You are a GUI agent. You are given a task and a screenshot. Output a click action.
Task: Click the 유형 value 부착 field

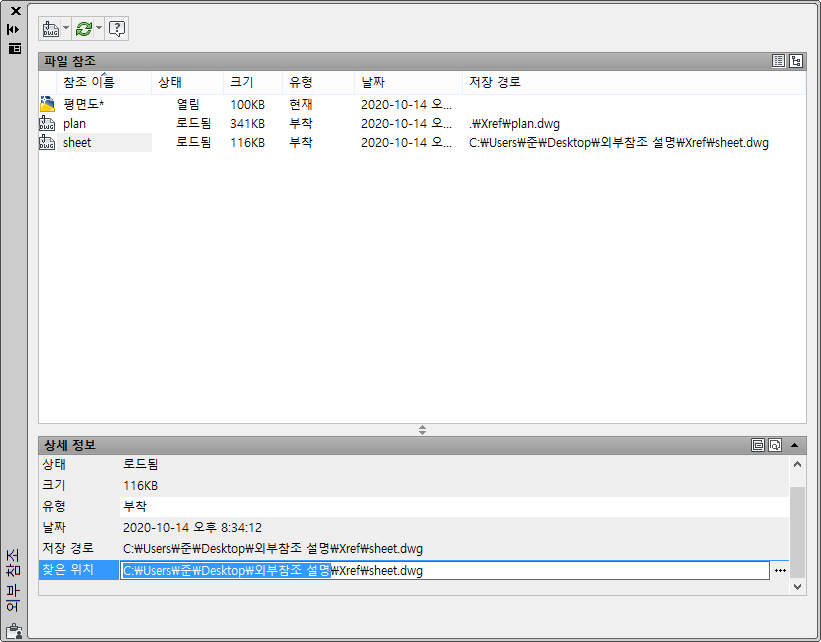(454, 506)
